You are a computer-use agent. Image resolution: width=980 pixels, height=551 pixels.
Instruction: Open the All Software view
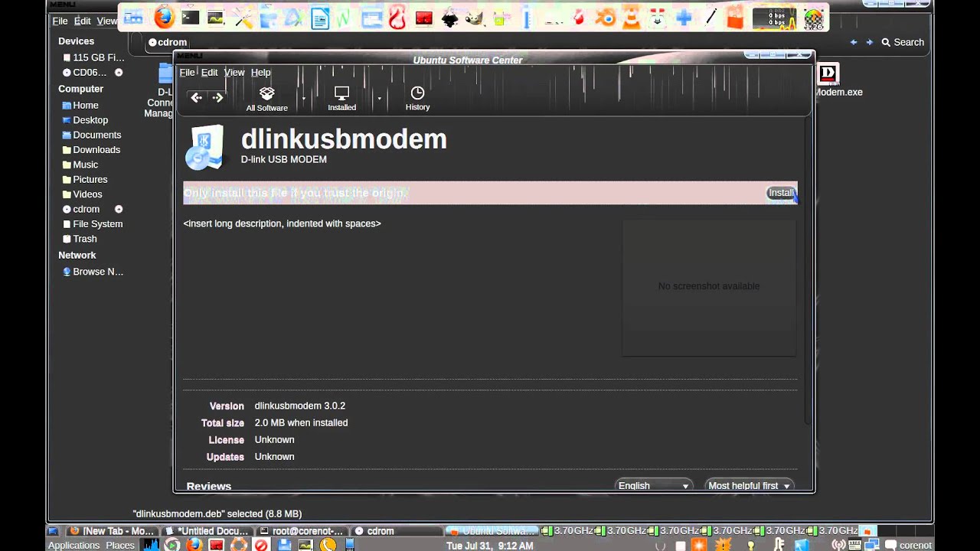[266, 99]
